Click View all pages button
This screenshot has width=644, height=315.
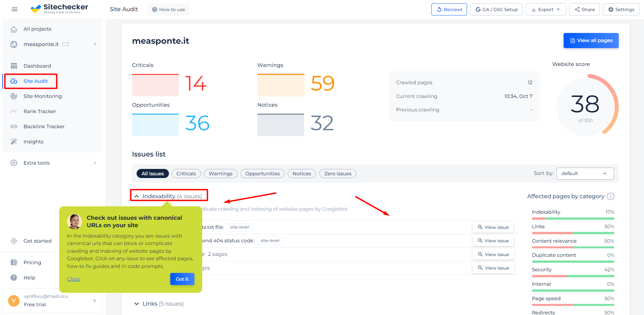pos(591,40)
